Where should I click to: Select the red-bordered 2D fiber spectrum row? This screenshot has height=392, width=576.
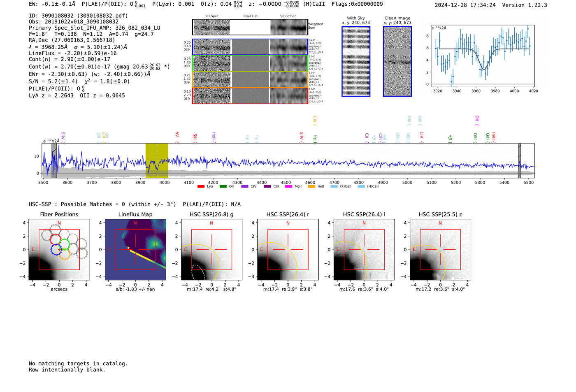[250, 96]
